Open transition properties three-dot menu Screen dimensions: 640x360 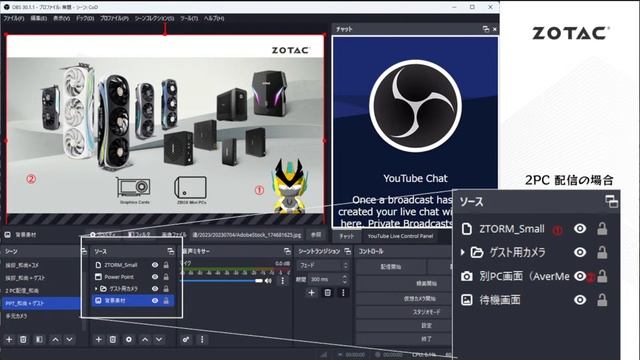(343, 293)
